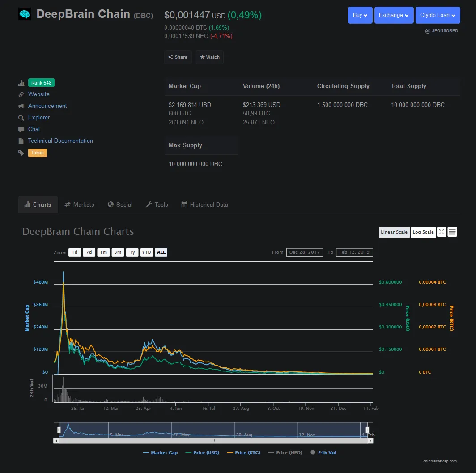476x473 pixels.
Task: Set chart zoom to 3m
Action: point(118,252)
